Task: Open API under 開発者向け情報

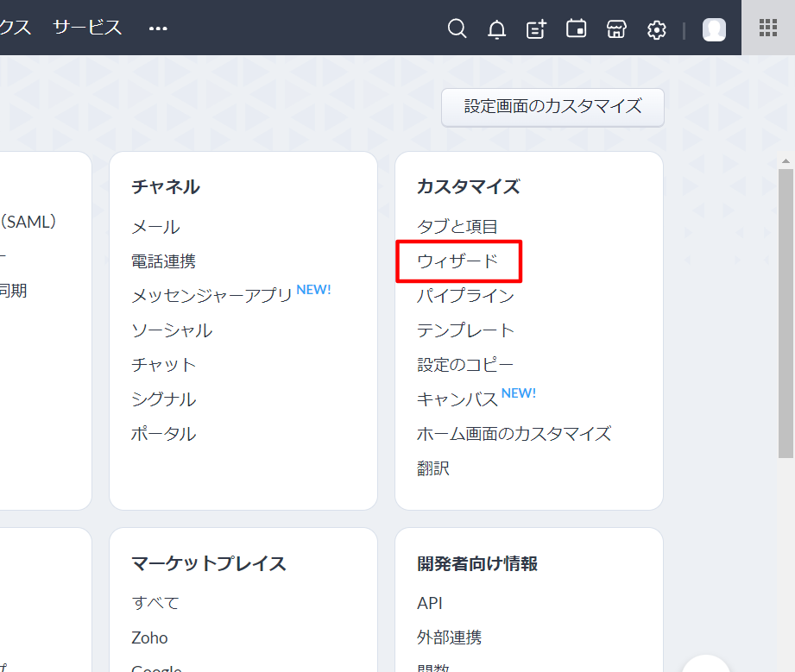Action: click(430, 603)
